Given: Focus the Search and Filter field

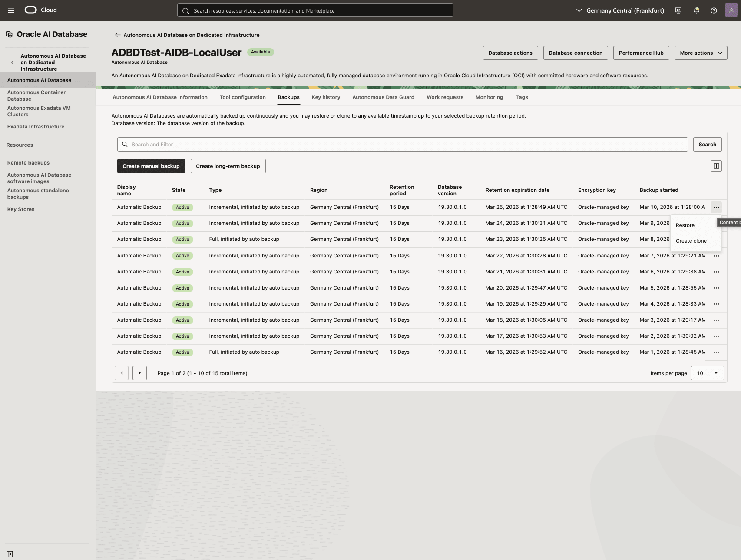Looking at the screenshot, I should 402,145.
